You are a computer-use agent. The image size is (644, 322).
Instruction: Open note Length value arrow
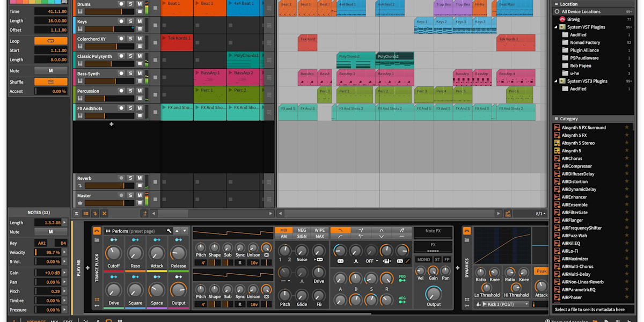pos(65,222)
